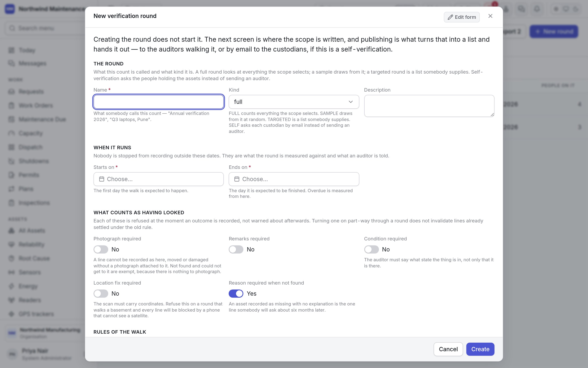Toggle Photograph required switch
Screen dimensions: 588x368
tap(101, 249)
